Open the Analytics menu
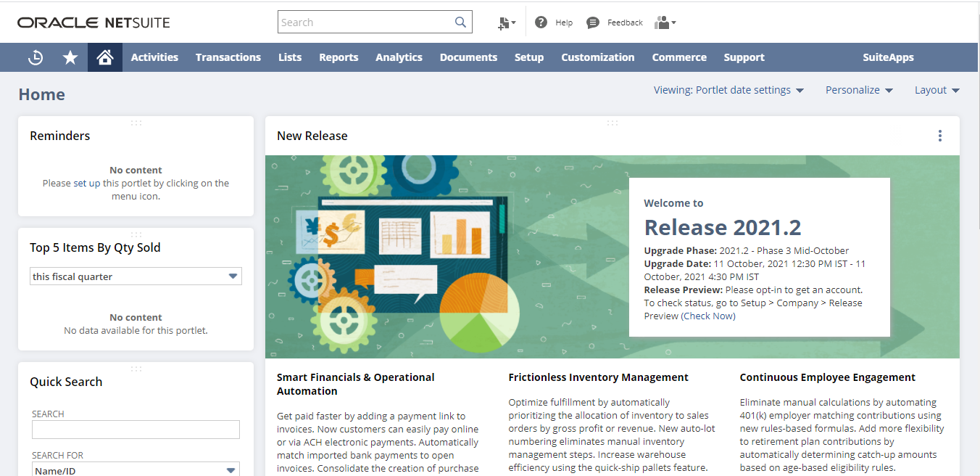Screen dimensions: 980x476 point(399,57)
